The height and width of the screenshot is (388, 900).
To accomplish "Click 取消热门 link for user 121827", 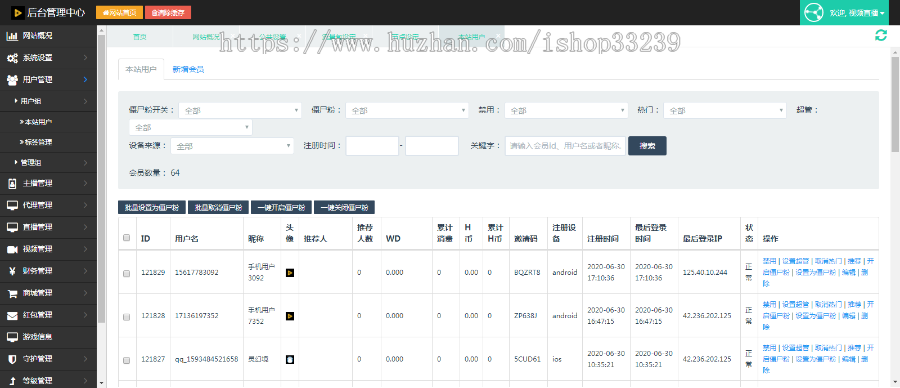I will point(828,348).
